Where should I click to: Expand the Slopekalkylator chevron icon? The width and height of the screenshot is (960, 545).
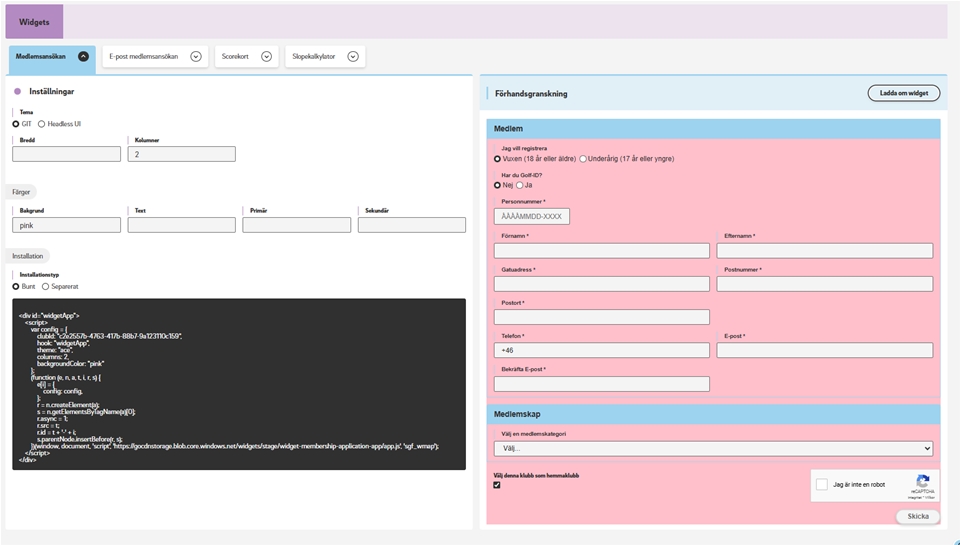pos(353,57)
